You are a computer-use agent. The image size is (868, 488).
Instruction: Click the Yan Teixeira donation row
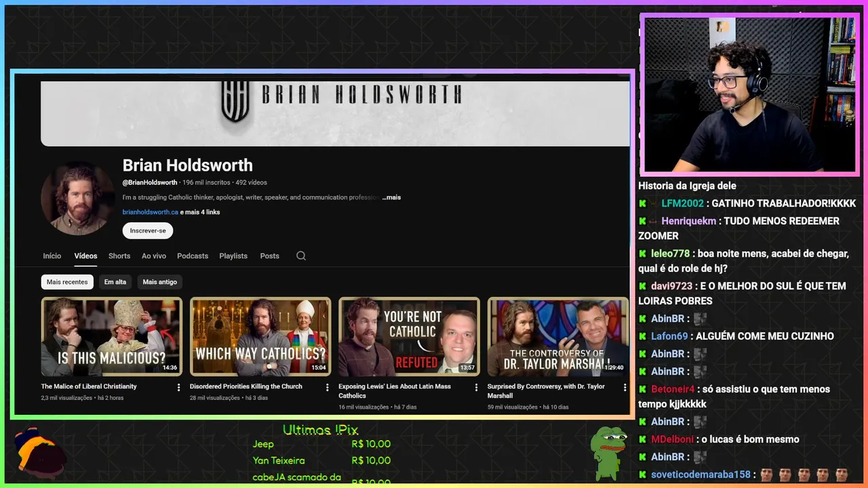click(x=321, y=460)
